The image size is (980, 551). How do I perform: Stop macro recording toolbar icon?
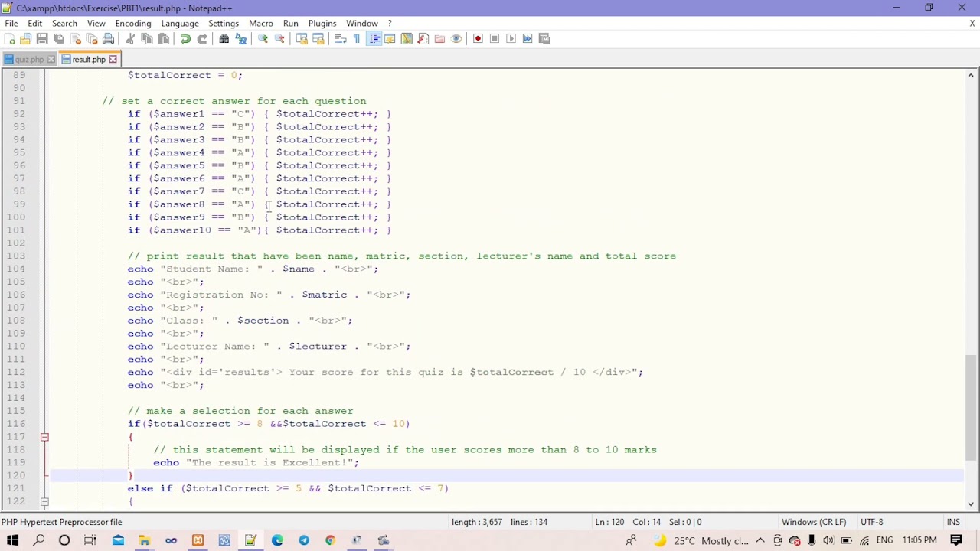click(x=495, y=39)
